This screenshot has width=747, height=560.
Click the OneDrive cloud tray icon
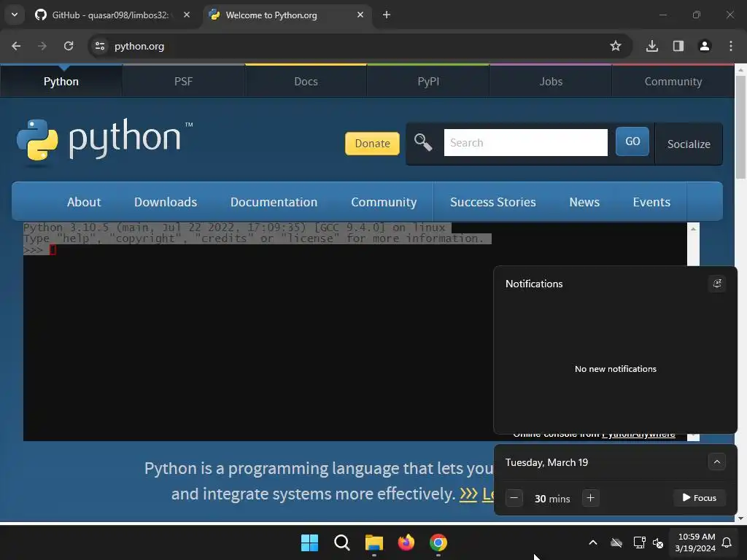click(x=616, y=542)
